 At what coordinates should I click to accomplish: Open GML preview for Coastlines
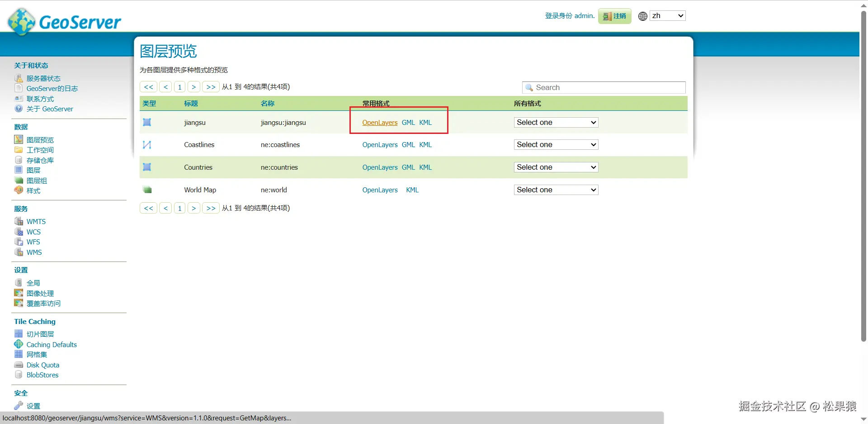coord(408,145)
